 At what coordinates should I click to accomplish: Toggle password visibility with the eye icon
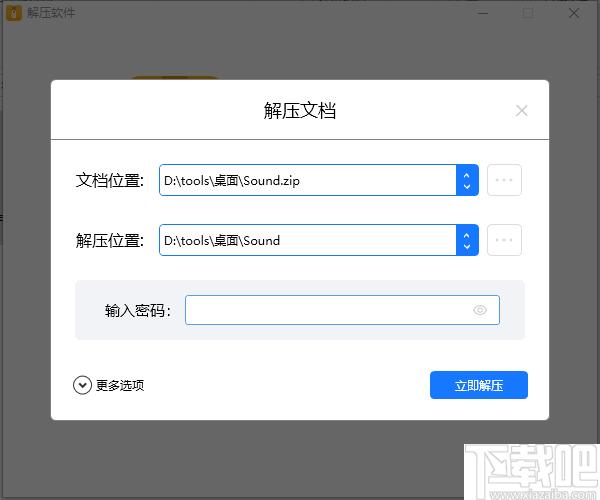[x=480, y=310]
